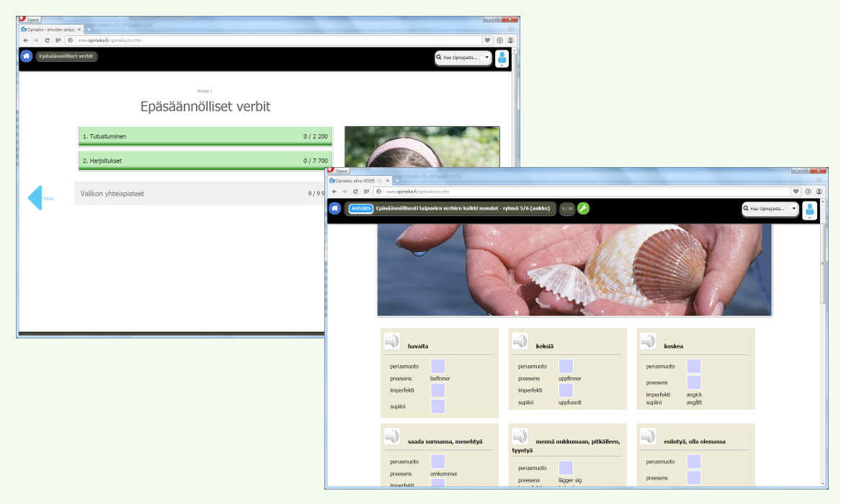Play audio for mennä nukkumaan, pitkälleen
Viewport: 841px width, 504px height.
tap(520, 437)
